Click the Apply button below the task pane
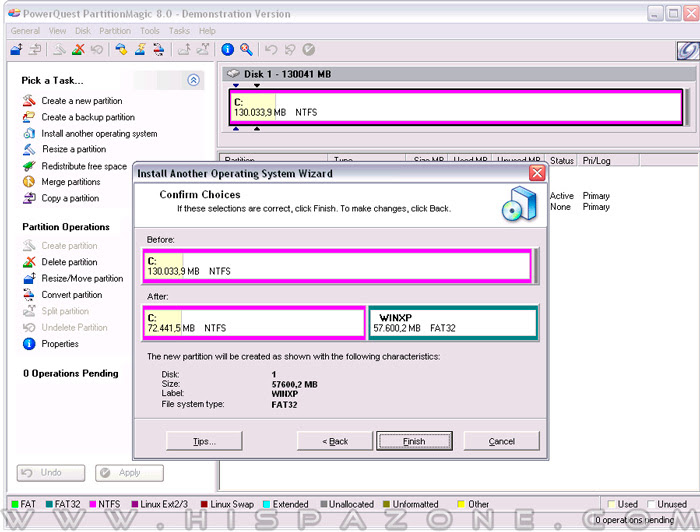Screen dimensions: 700x532 coord(129,473)
